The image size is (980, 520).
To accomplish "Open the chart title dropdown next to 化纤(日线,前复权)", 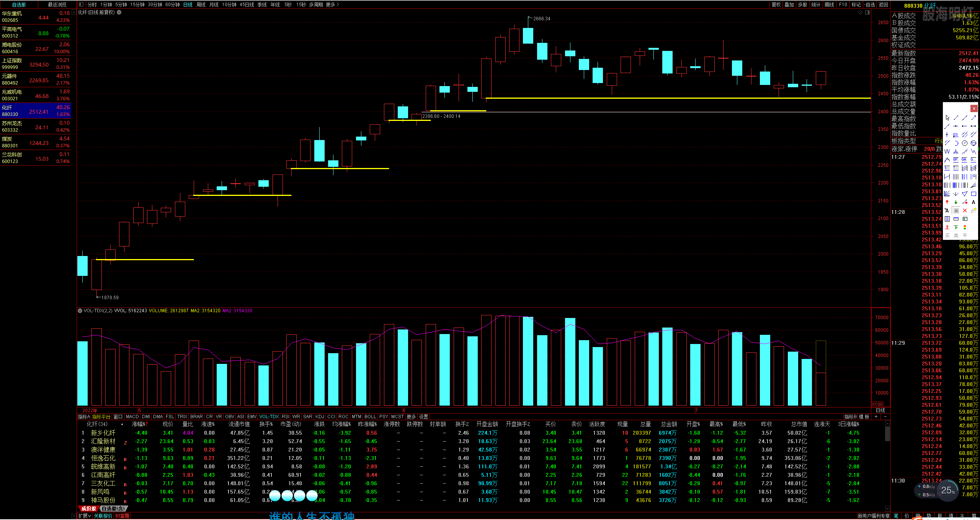I will (x=119, y=12).
